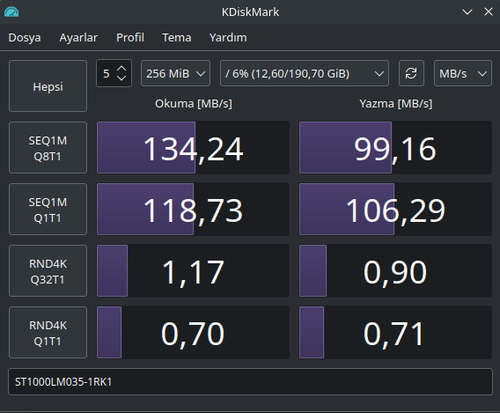
Task: Open the MB/s unit dropdown
Action: point(463,73)
